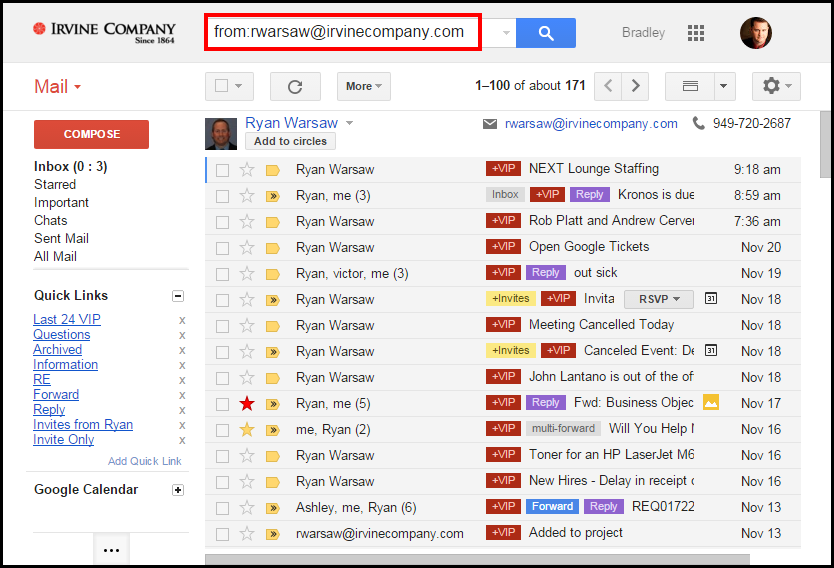This screenshot has height=568, width=834.
Task: Click the vertical scrollbar thumb
Action: click(825, 145)
